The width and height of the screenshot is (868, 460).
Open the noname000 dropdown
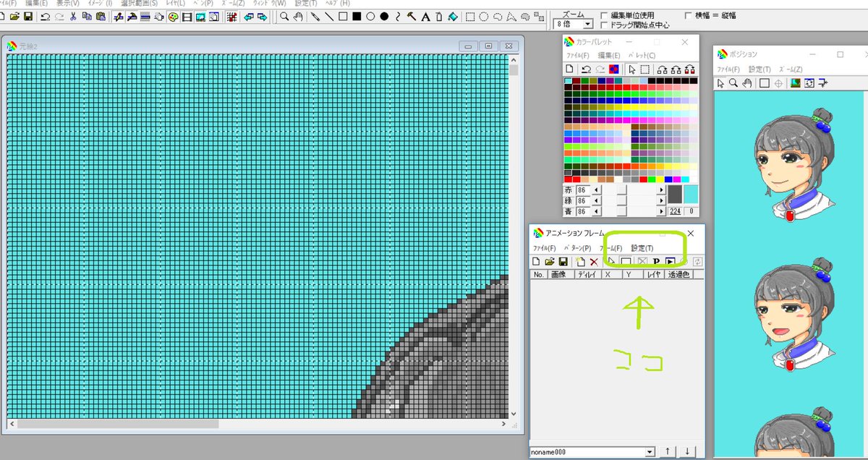(650, 452)
